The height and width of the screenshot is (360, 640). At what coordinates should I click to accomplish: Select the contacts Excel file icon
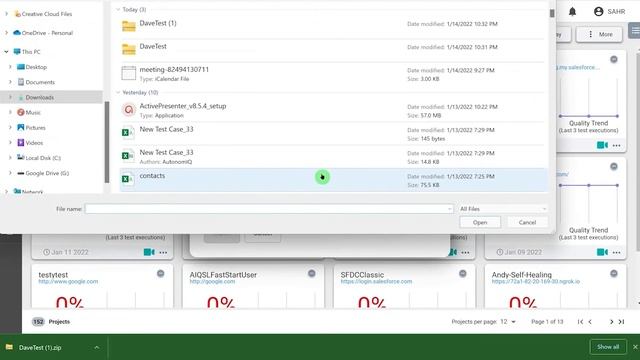point(128,179)
